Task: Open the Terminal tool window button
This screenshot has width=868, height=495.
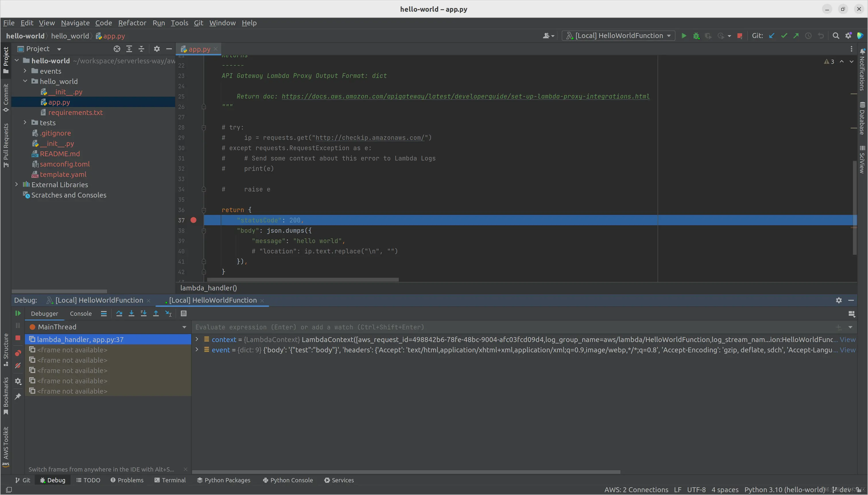Action: click(170, 480)
